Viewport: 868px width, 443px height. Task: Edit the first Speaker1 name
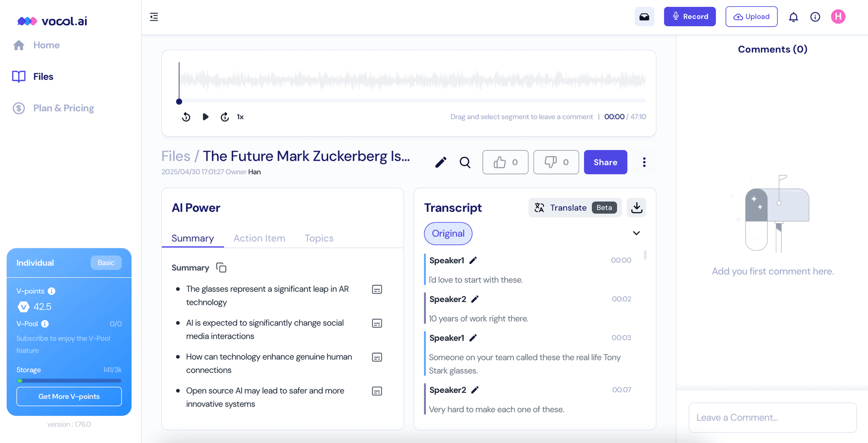coord(473,261)
